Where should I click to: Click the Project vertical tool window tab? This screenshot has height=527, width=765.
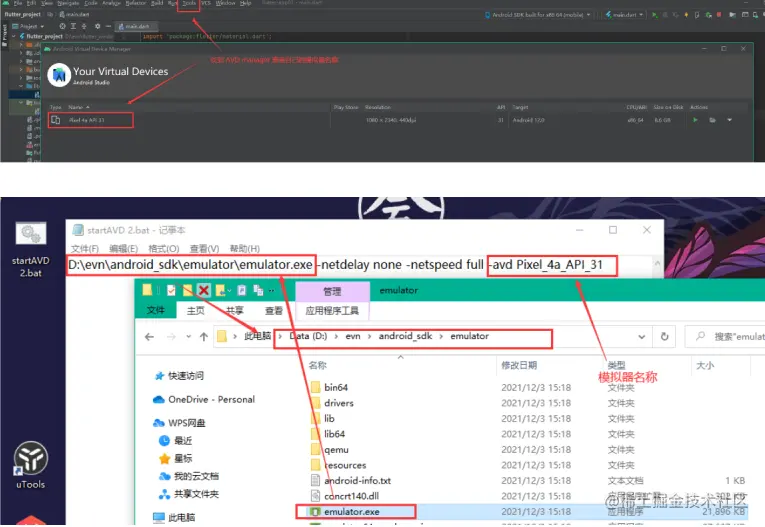[4, 34]
